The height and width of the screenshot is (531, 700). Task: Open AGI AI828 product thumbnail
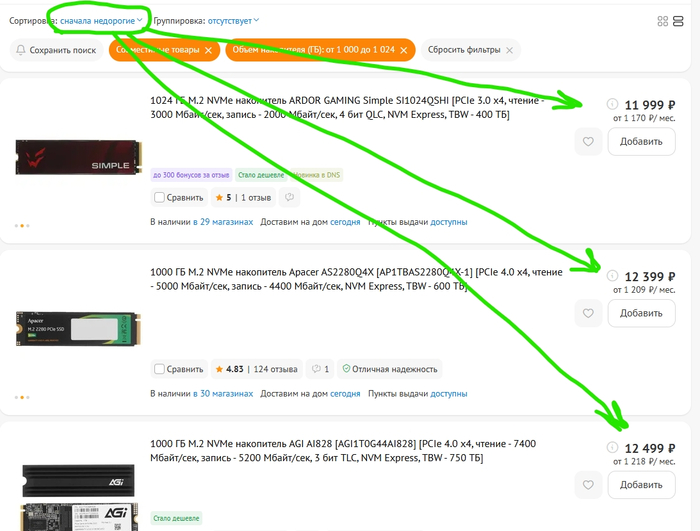[x=79, y=497]
